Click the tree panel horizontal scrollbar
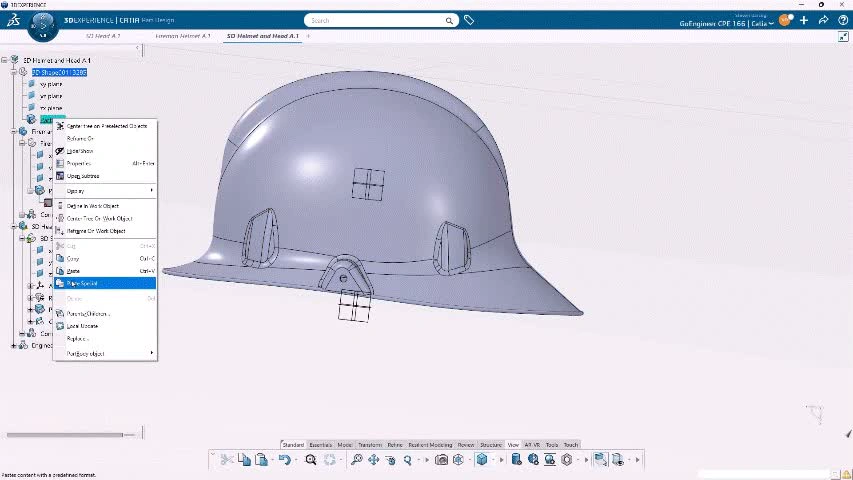The image size is (853, 480). coord(65,435)
